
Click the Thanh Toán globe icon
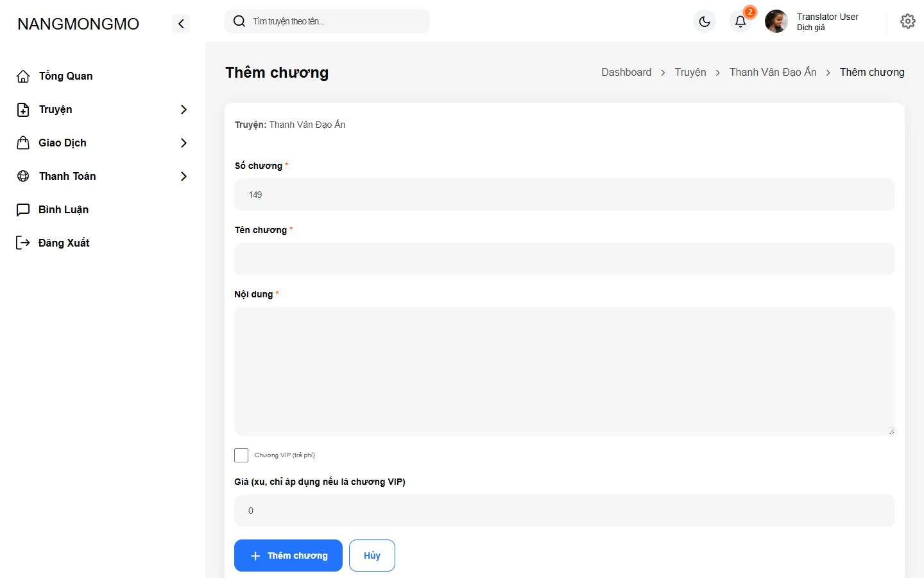point(23,176)
